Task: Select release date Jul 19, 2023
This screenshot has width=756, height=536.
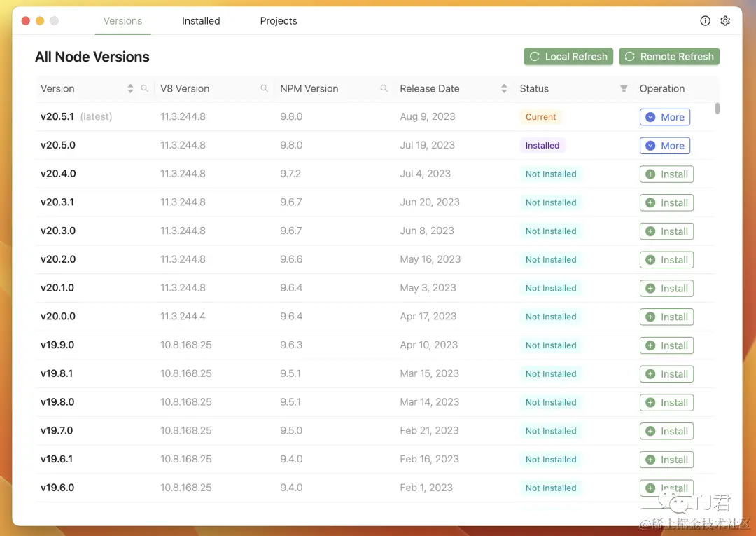Action: click(x=427, y=145)
